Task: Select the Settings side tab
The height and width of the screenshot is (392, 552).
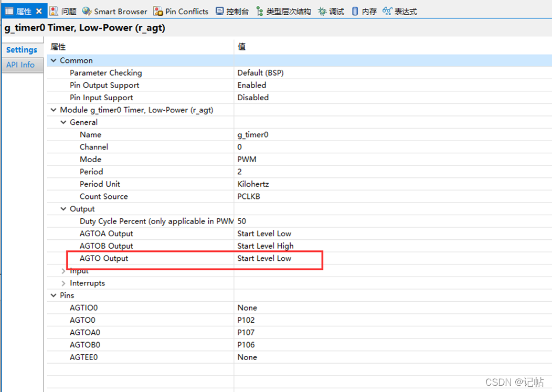Action: [x=22, y=50]
